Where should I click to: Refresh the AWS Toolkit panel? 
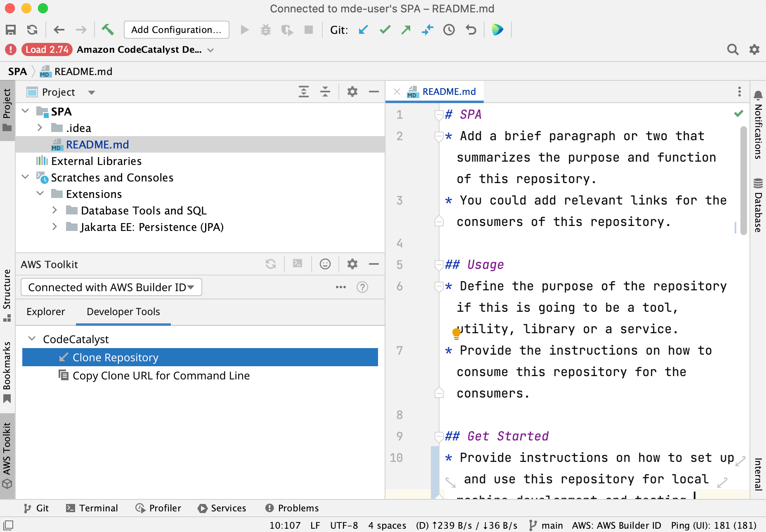coord(271,264)
